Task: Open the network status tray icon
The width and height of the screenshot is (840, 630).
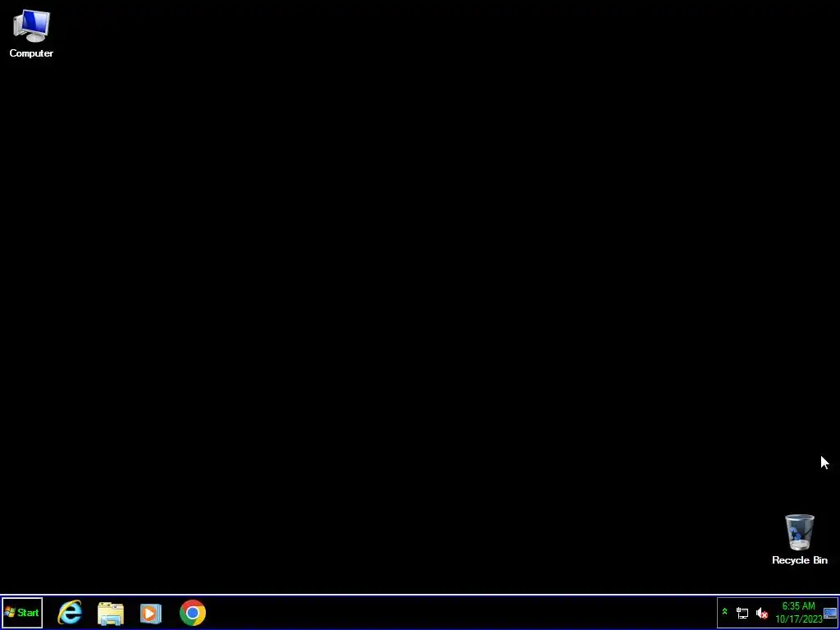Action: point(742,613)
